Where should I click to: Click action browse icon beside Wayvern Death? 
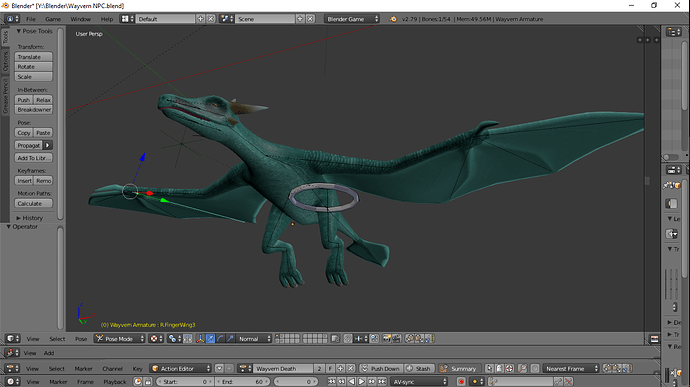pos(244,369)
